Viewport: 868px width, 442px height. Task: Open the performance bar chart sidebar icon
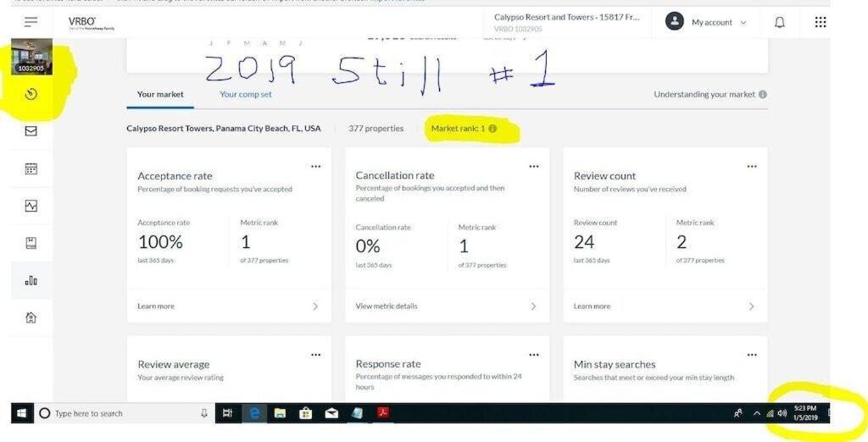[31, 280]
